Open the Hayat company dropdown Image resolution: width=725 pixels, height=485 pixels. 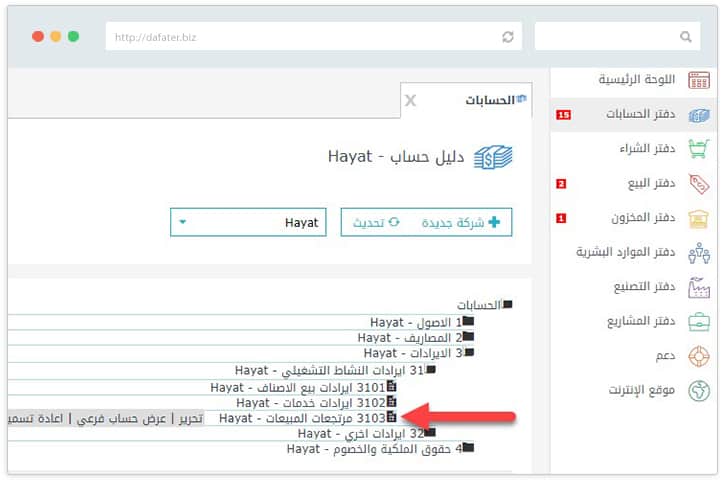[249, 222]
